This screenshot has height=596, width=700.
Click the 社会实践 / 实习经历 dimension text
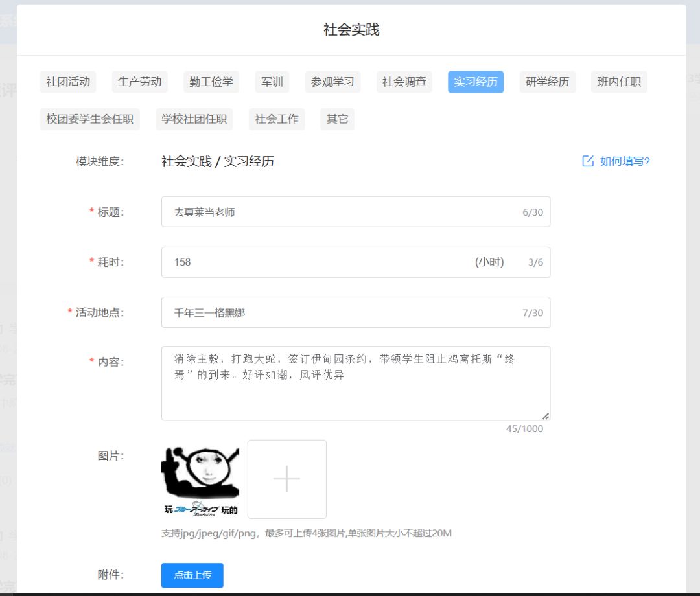pos(218,161)
